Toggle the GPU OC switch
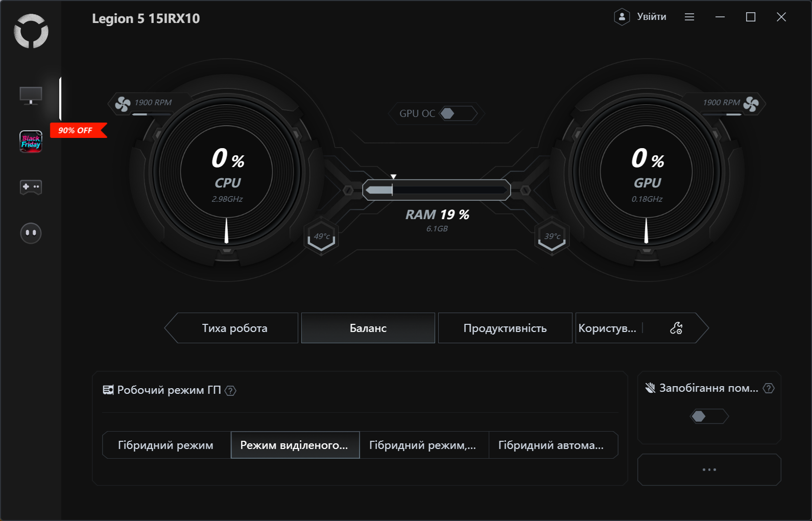This screenshot has height=521, width=812. tap(458, 113)
